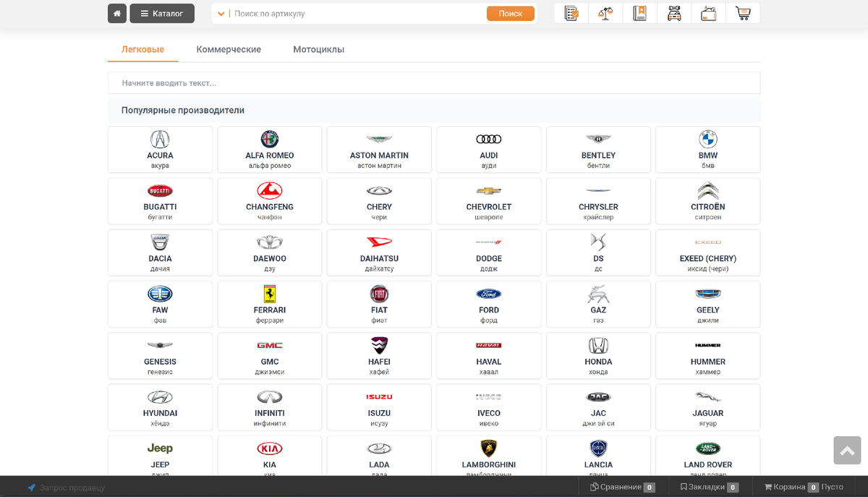Viewport: 868px width, 497px height.
Task: Select the Honda logo
Action: pos(598,346)
